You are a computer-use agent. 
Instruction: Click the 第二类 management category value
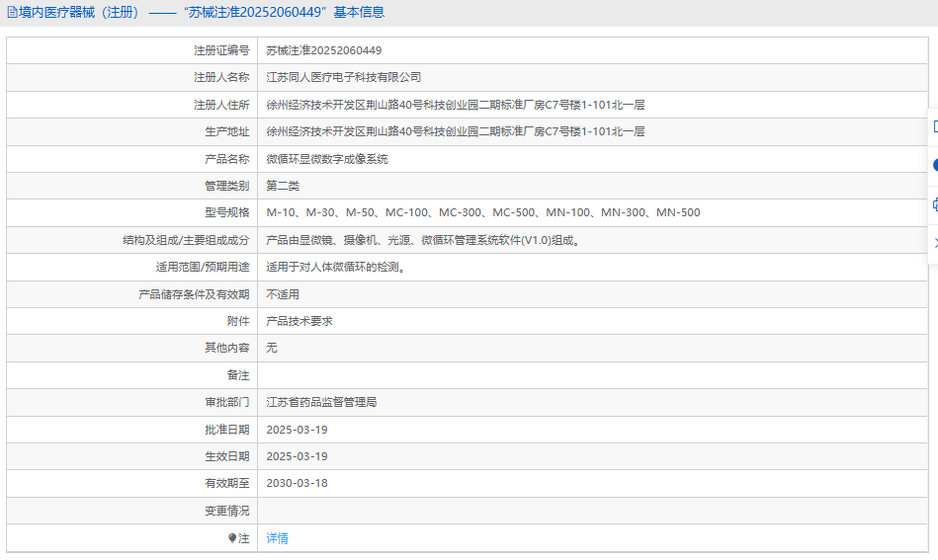coord(283,186)
